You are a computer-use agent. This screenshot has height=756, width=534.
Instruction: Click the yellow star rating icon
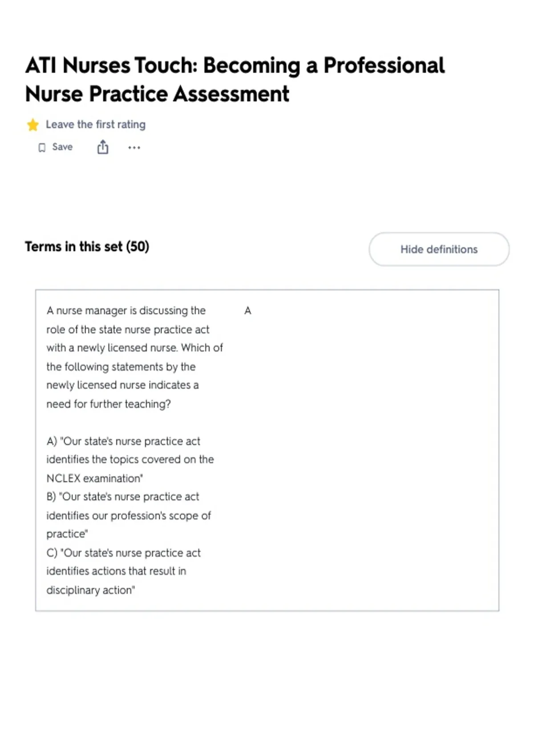pos(32,125)
